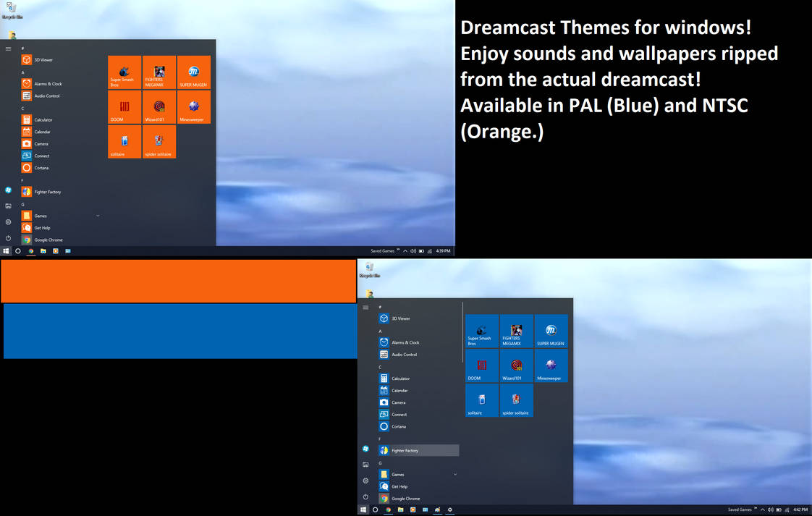
Task: Show hidden tray icons on blue-themed taskbar
Action: [x=762, y=509]
